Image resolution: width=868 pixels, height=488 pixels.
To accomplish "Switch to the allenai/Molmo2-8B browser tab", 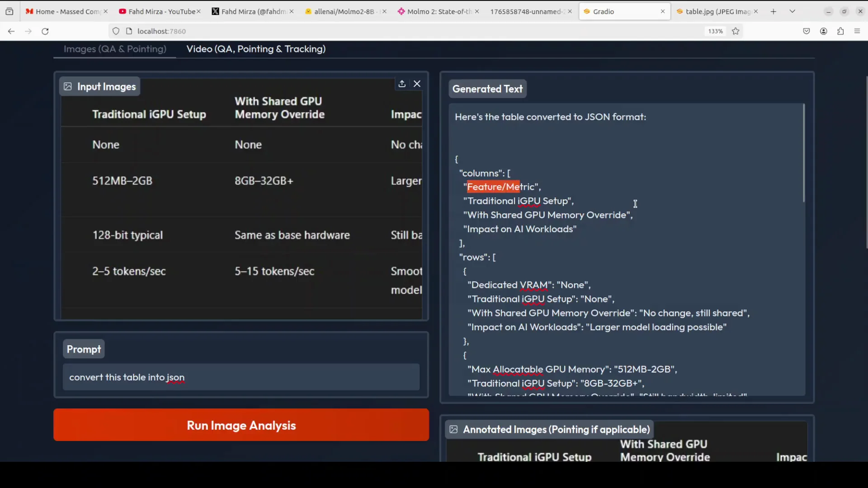I will 344,11.
